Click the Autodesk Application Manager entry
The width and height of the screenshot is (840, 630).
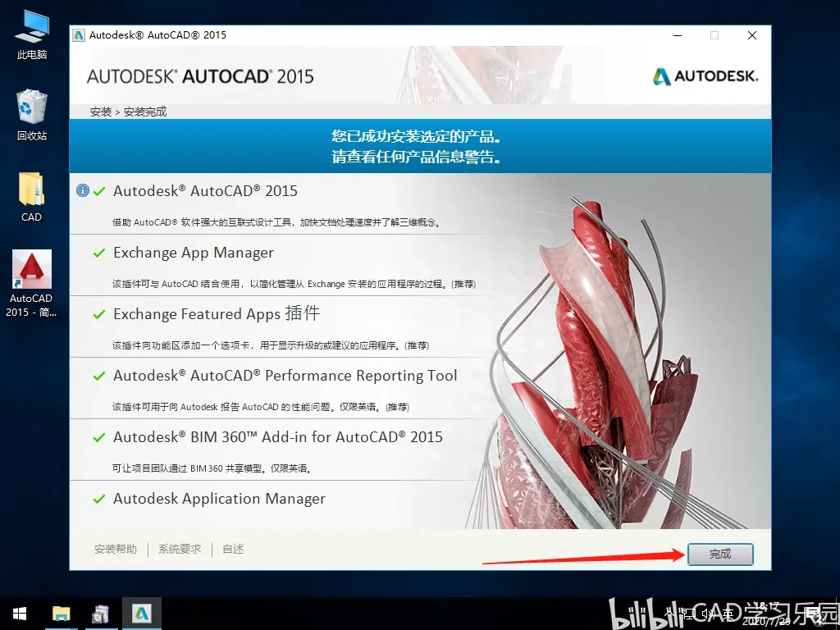click(219, 499)
